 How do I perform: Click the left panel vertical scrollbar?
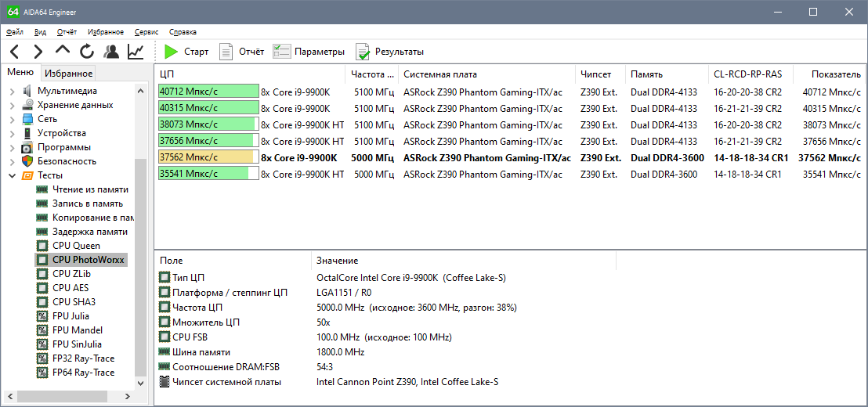(x=141, y=235)
